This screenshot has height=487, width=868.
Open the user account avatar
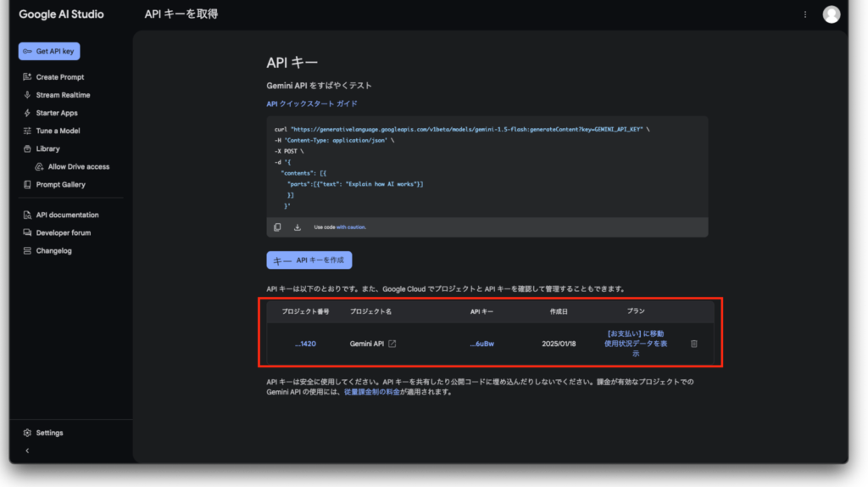pos(831,14)
